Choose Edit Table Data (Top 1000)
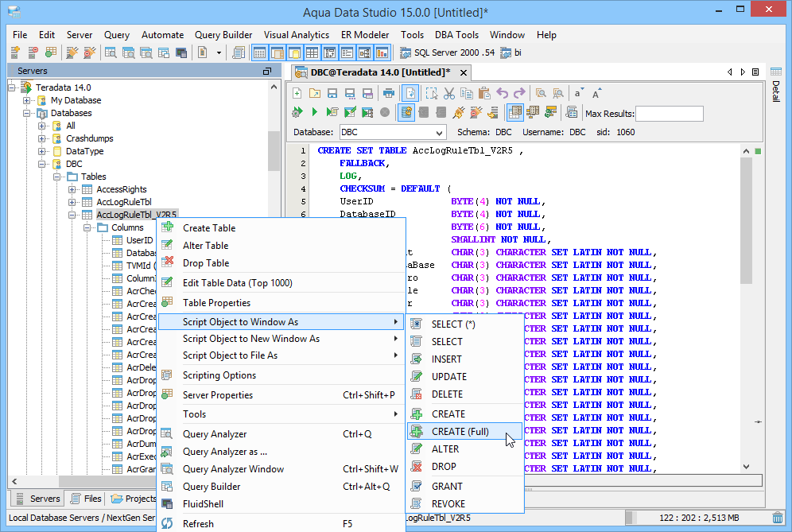Screen dimensions: 792x532 281,283
